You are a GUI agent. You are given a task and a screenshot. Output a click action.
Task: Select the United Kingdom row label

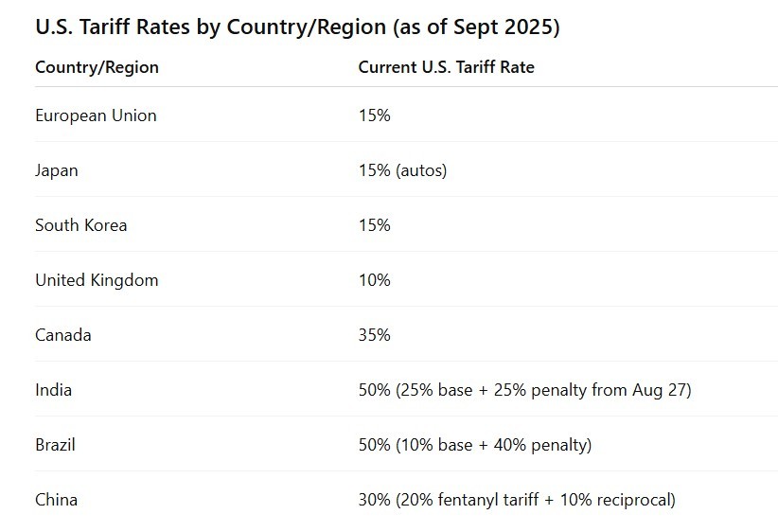(97, 280)
